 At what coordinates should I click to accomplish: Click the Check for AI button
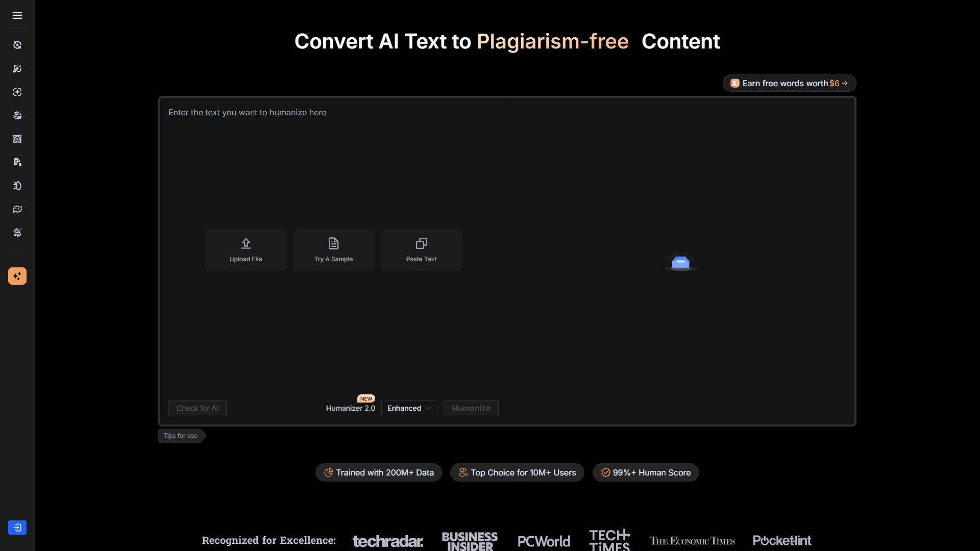point(198,408)
